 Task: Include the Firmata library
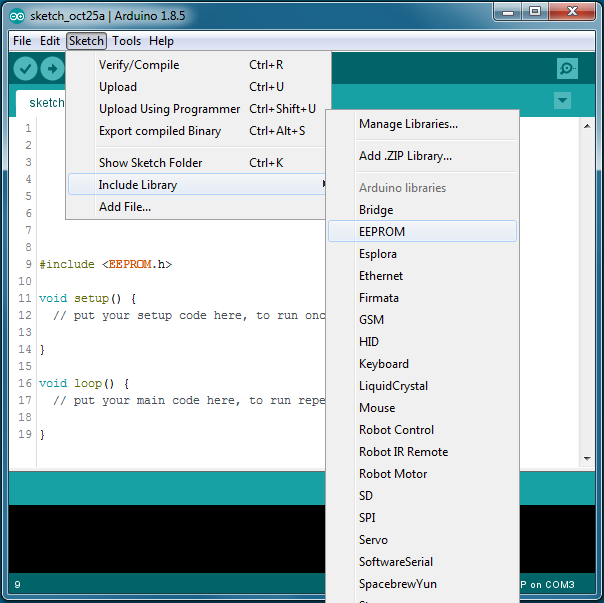(422, 297)
